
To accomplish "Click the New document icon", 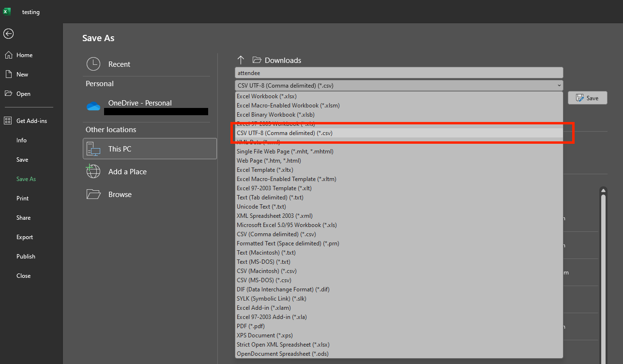I will pyautogui.click(x=8, y=75).
